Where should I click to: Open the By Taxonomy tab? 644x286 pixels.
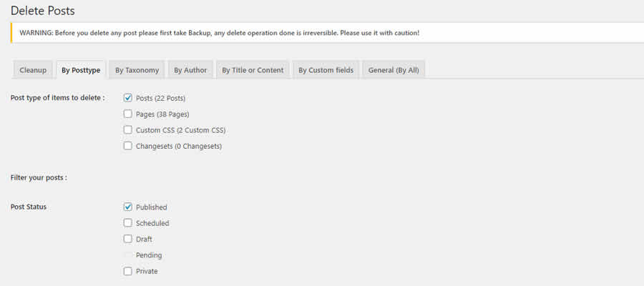point(137,70)
